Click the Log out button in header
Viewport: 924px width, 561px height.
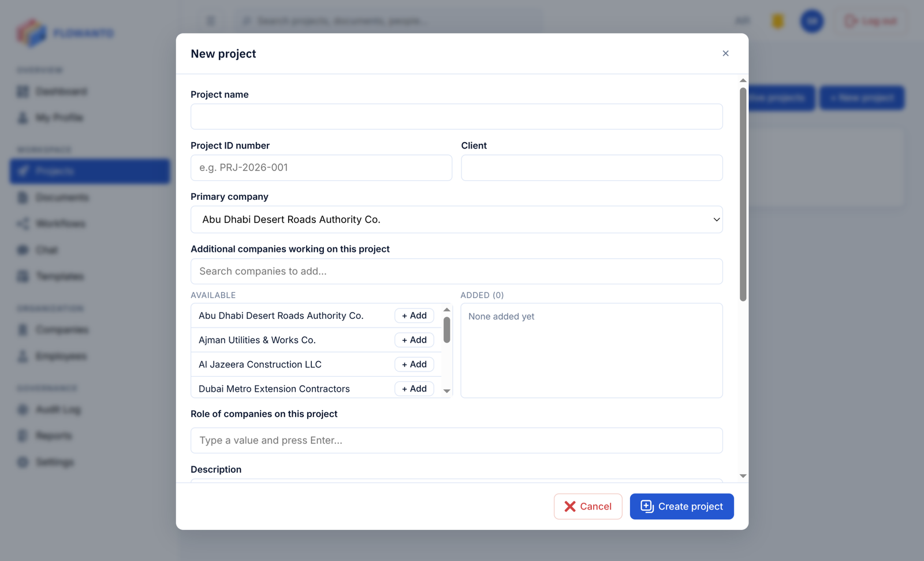click(871, 21)
